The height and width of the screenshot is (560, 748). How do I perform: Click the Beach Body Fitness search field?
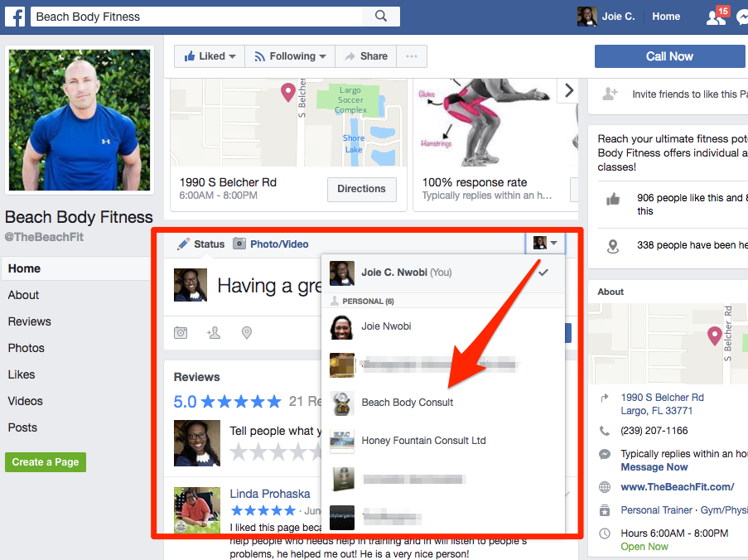pyautogui.click(x=196, y=17)
